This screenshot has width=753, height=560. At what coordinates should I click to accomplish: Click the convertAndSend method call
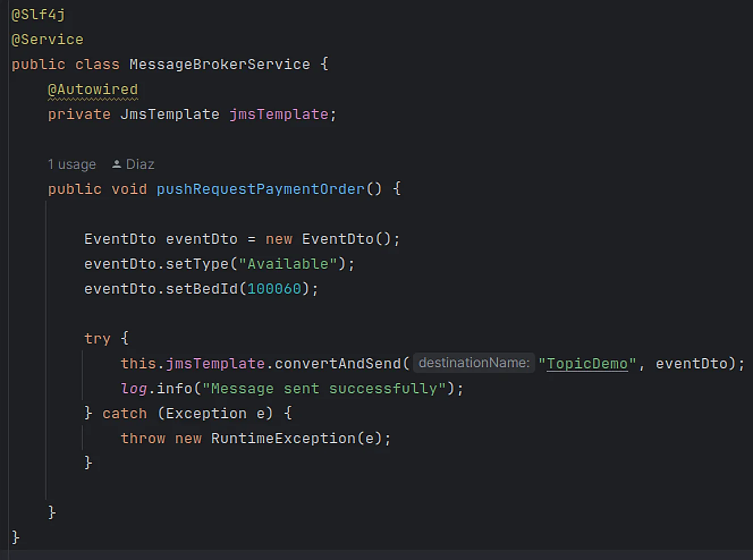coord(337,364)
